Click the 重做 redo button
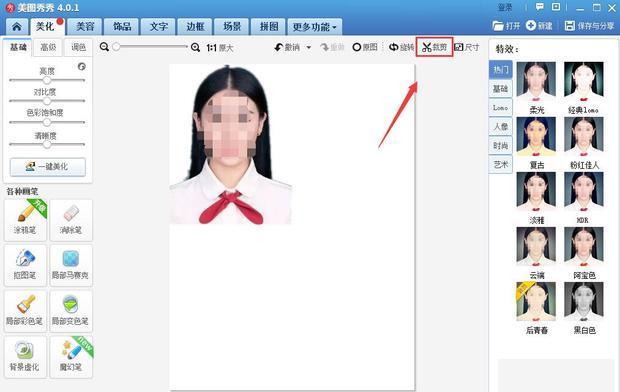 [x=332, y=47]
